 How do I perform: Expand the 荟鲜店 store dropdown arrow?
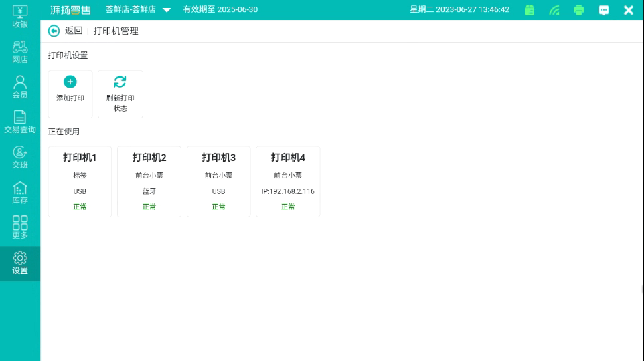click(167, 10)
